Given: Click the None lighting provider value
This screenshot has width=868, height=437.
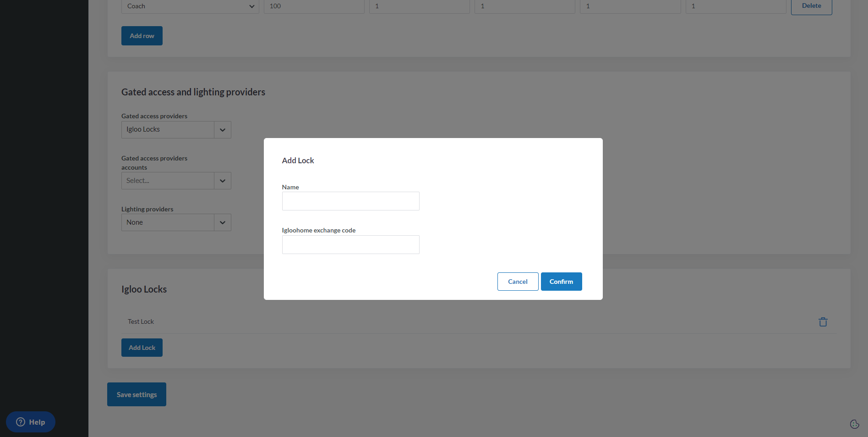Looking at the screenshot, I should [168, 222].
